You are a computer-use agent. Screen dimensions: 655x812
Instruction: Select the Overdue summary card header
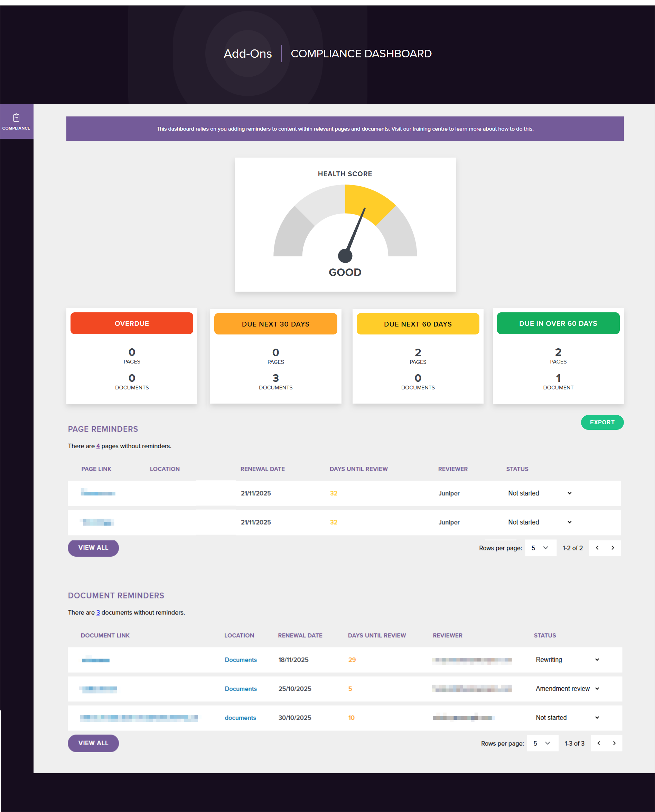coord(132,323)
